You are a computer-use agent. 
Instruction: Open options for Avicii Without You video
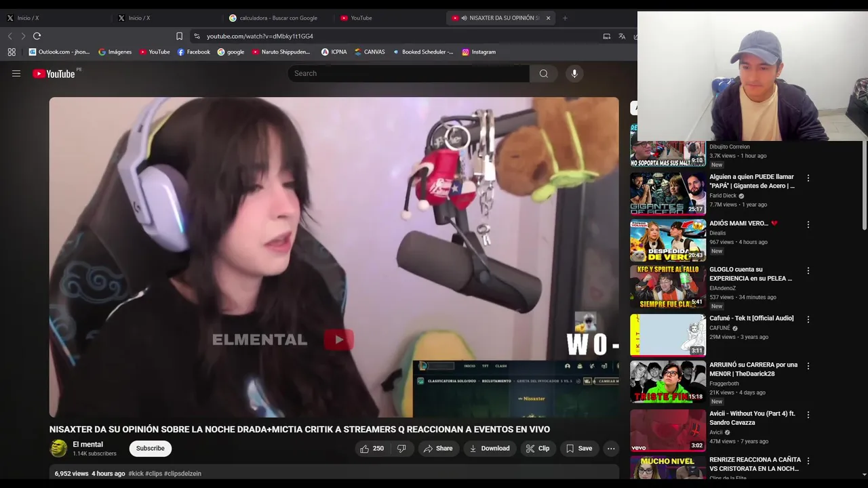pyautogui.click(x=808, y=414)
